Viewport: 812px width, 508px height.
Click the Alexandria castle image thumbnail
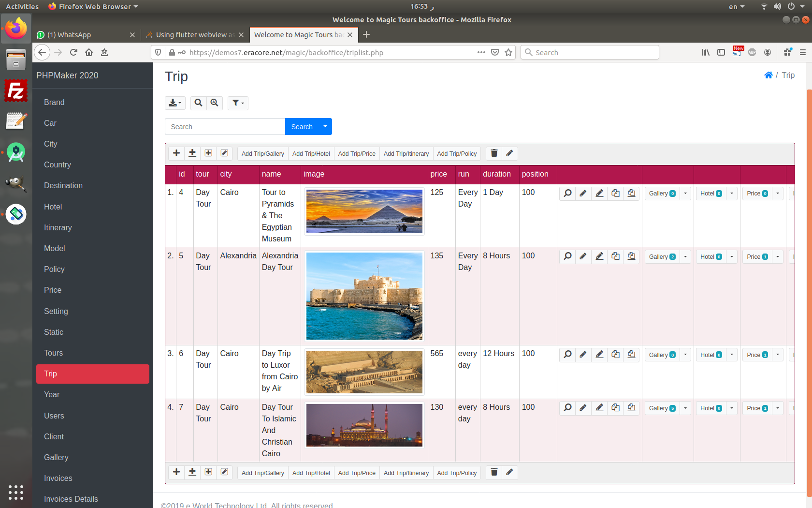click(364, 296)
